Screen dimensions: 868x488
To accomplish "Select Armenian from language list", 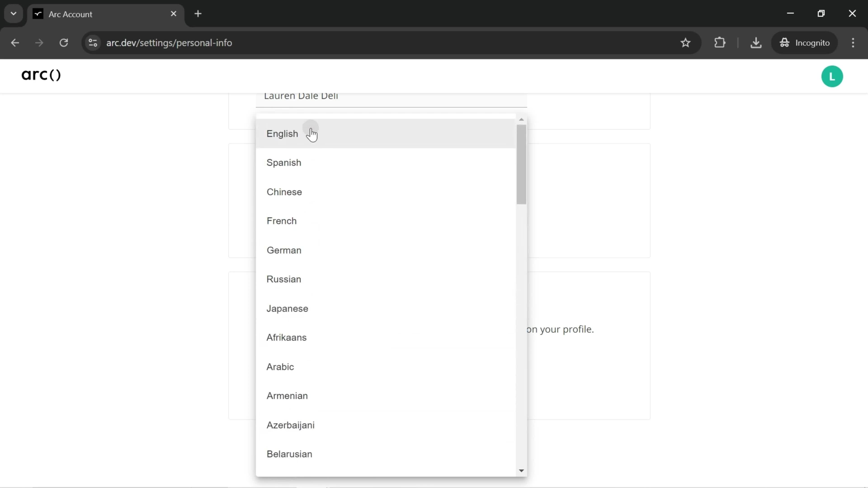I will pos(287,396).
